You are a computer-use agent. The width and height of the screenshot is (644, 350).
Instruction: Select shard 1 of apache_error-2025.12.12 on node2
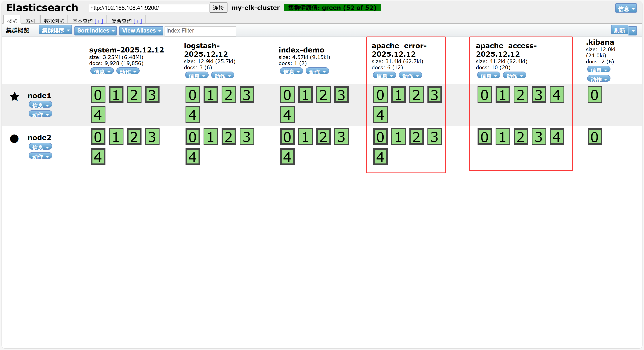pos(399,137)
